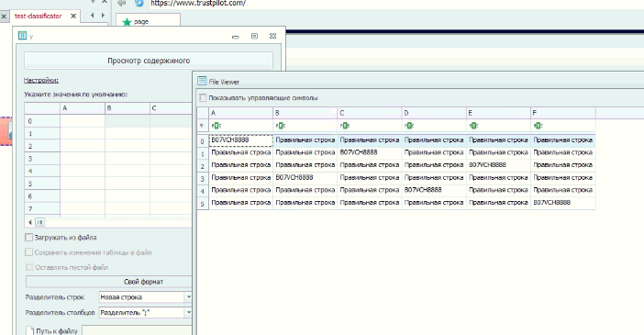
Task: Close the 'y' settings window
Action: (x=272, y=36)
